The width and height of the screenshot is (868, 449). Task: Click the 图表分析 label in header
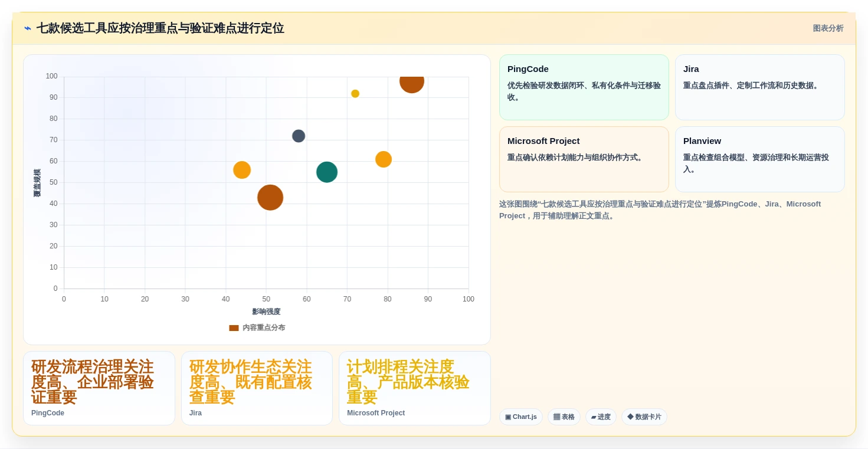pos(828,28)
